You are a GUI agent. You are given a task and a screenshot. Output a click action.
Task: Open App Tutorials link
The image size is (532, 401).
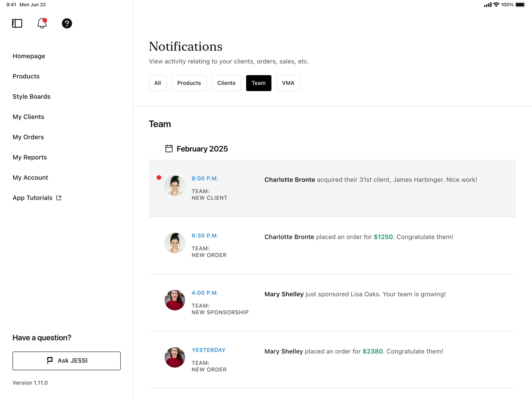point(37,198)
